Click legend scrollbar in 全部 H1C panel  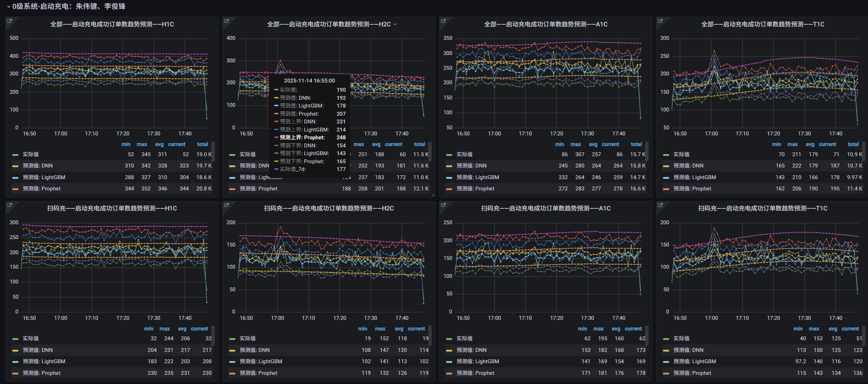click(x=213, y=152)
